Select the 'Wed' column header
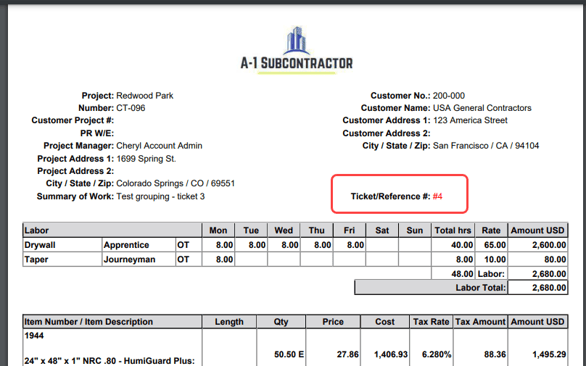This screenshot has height=366, width=586. coord(284,230)
